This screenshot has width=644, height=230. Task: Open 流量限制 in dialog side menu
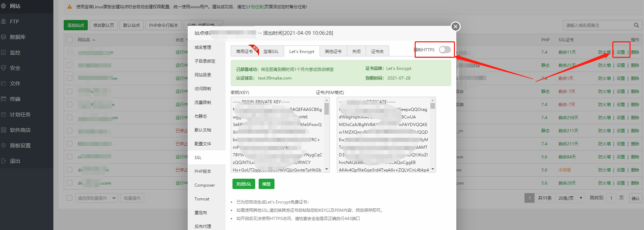click(x=207, y=102)
